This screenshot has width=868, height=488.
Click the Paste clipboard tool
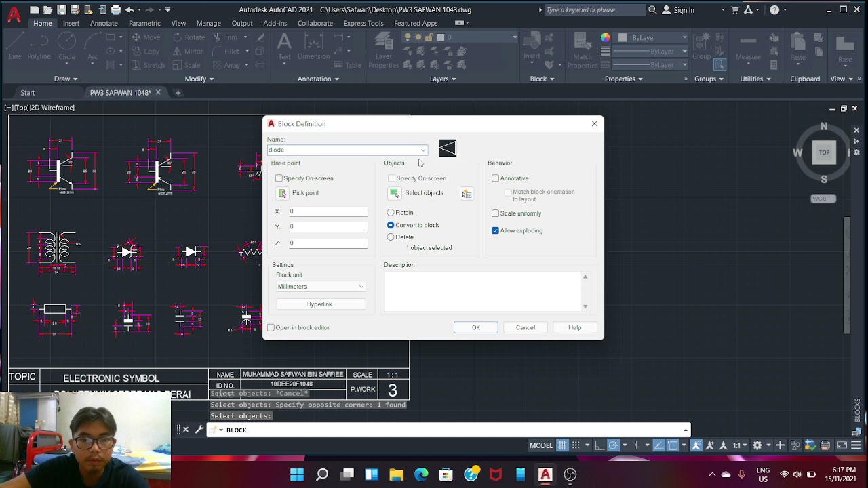tap(798, 46)
